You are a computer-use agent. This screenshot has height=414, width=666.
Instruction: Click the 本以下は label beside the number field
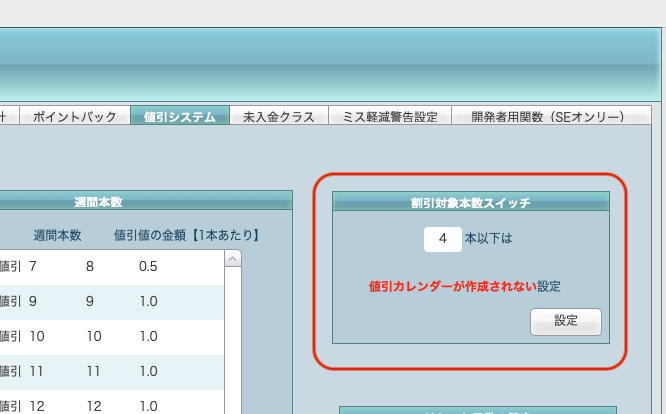(x=488, y=239)
